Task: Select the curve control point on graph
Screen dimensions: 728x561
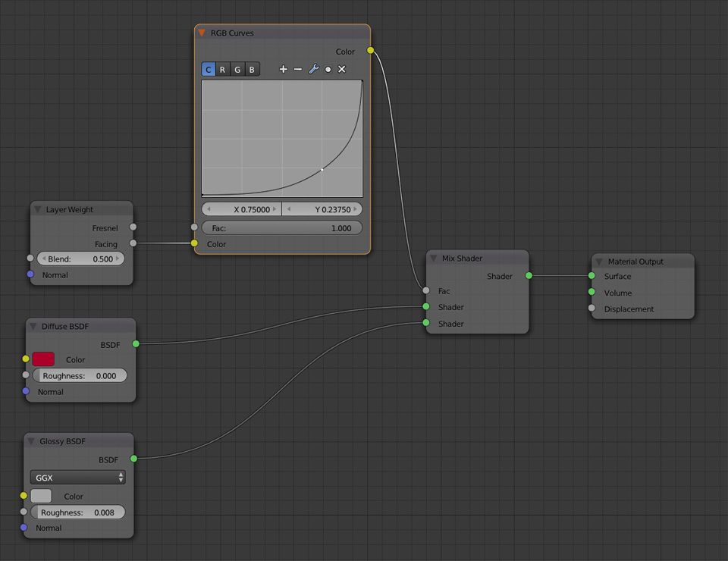Action: coord(322,170)
